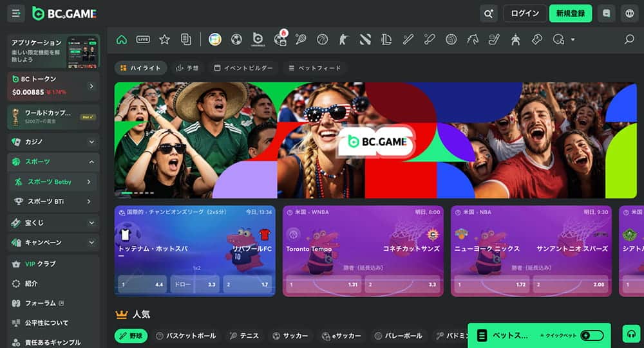Select the バレーボール popular filter
The width and height of the screenshot is (644, 348).
(x=399, y=336)
